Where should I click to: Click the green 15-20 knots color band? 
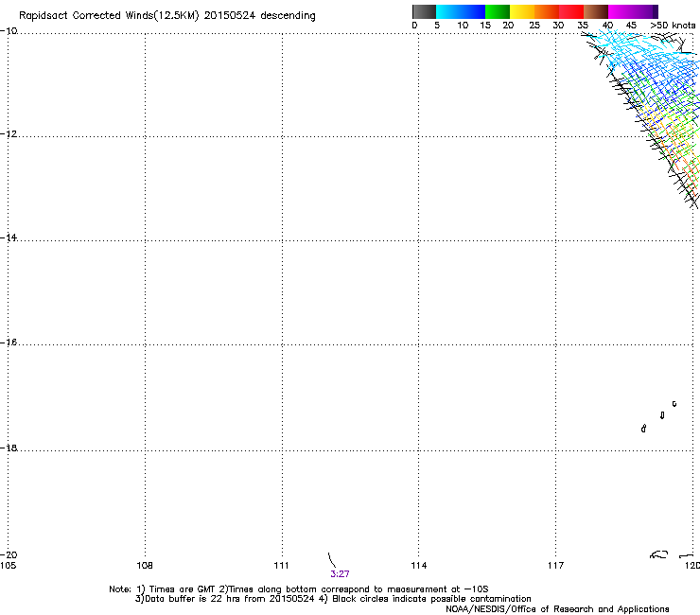click(x=498, y=11)
